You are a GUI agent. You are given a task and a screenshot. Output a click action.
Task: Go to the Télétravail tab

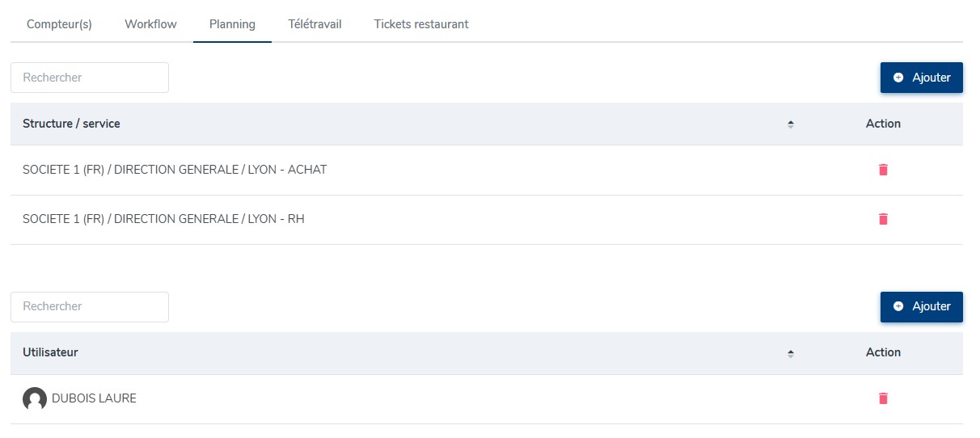[x=315, y=24]
